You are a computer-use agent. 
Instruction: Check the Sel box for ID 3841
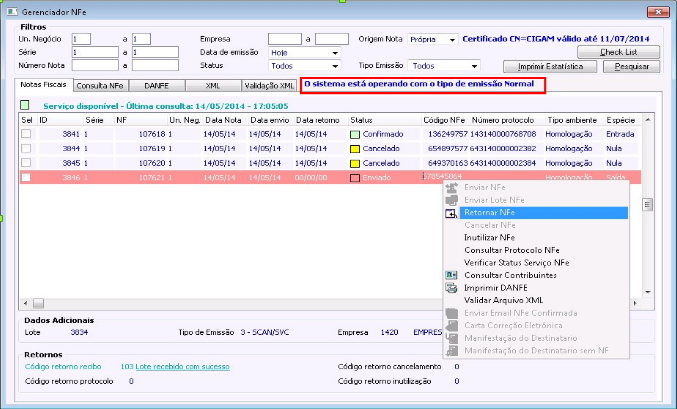point(27,133)
